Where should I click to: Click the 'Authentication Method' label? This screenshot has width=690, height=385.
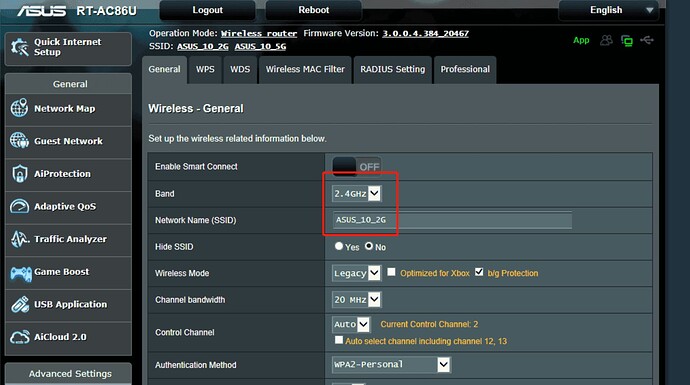point(196,365)
